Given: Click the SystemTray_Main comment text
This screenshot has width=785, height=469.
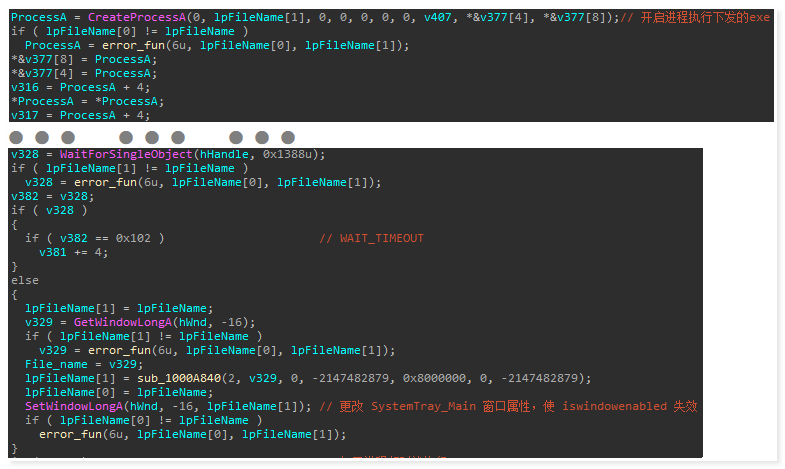Looking at the screenshot, I should [x=424, y=406].
